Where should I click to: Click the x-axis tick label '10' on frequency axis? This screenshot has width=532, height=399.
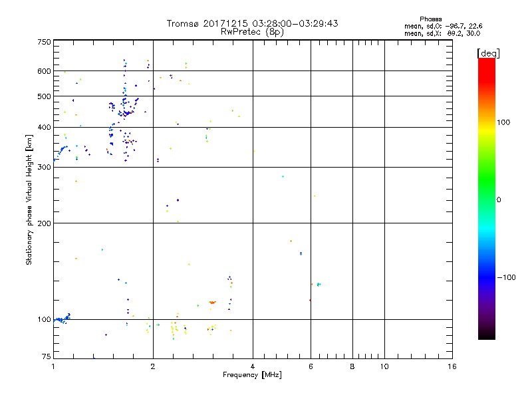click(x=384, y=366)
